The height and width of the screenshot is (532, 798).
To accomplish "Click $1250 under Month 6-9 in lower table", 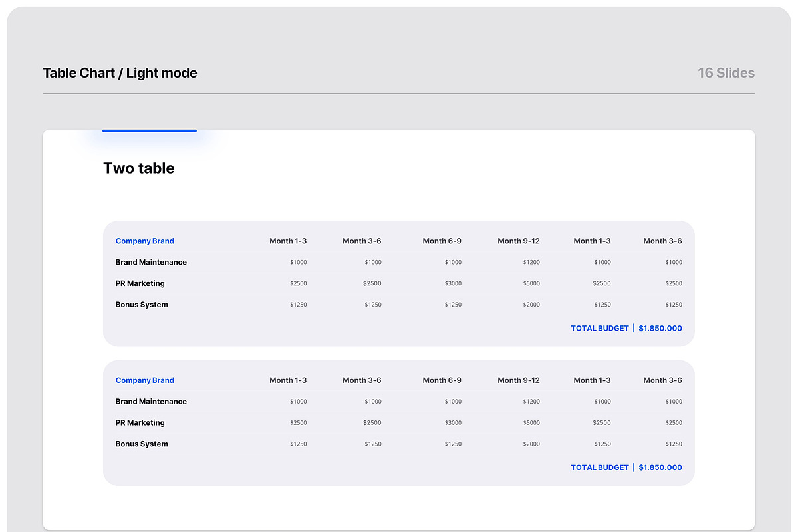I will coord(453,444).
